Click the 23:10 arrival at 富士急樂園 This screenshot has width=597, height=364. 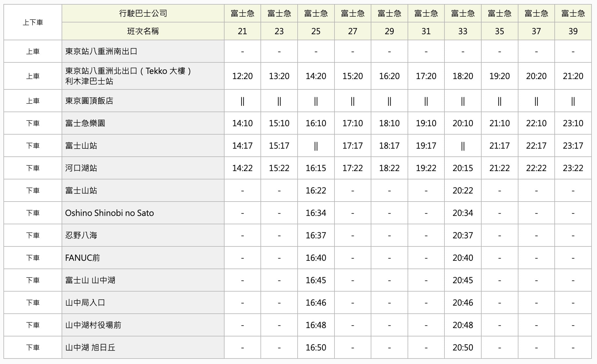(x=573, y=123)
